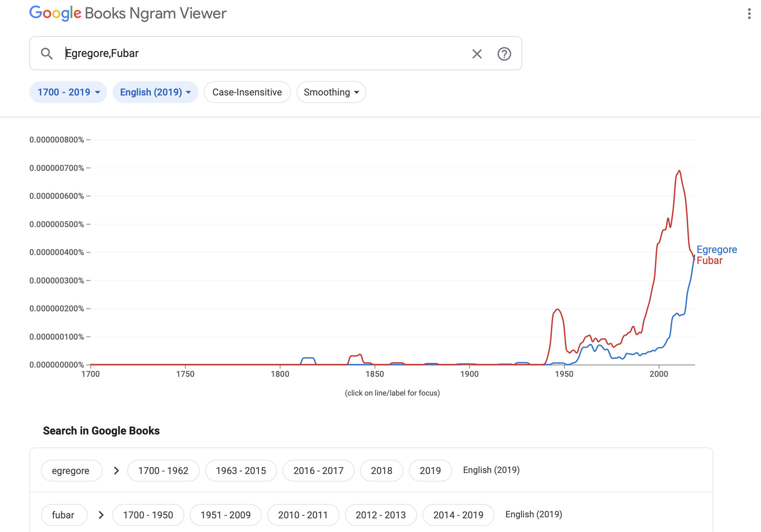Open fubar results for 1951 - 2009
Screen dimensions: 761x532
pos(226,515)
